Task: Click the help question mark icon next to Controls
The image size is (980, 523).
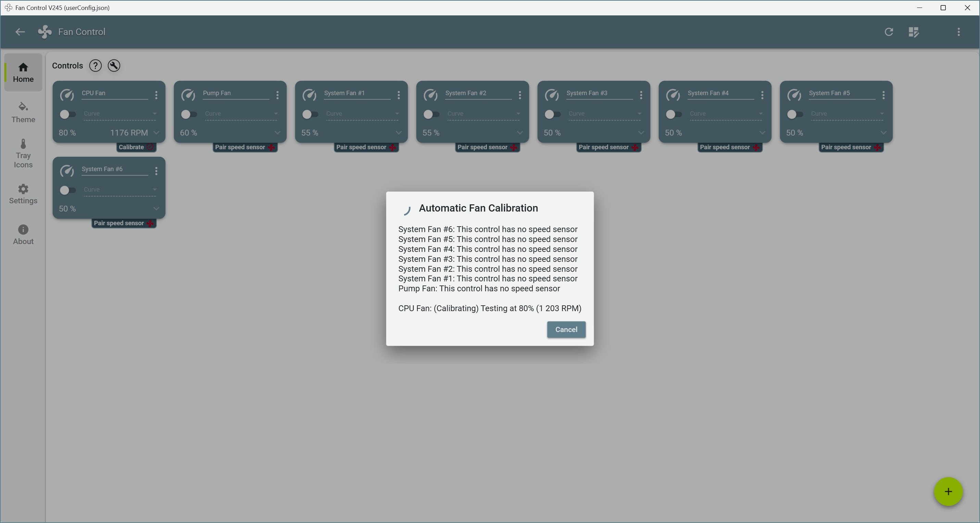Action: (x=95, y=66)
